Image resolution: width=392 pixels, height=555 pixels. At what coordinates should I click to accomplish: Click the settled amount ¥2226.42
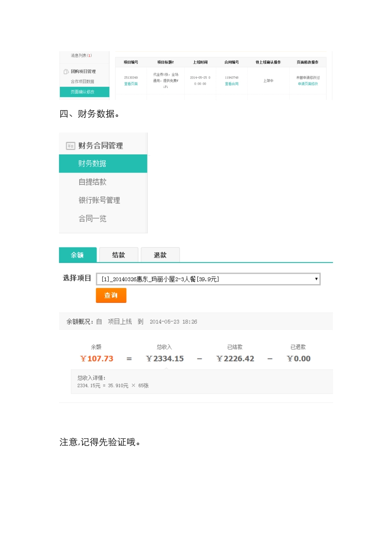pos(235,358)
